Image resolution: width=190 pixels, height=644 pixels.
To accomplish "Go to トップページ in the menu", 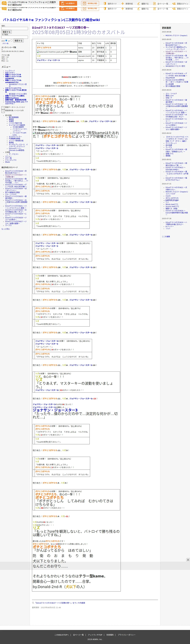I will point(10,71).
